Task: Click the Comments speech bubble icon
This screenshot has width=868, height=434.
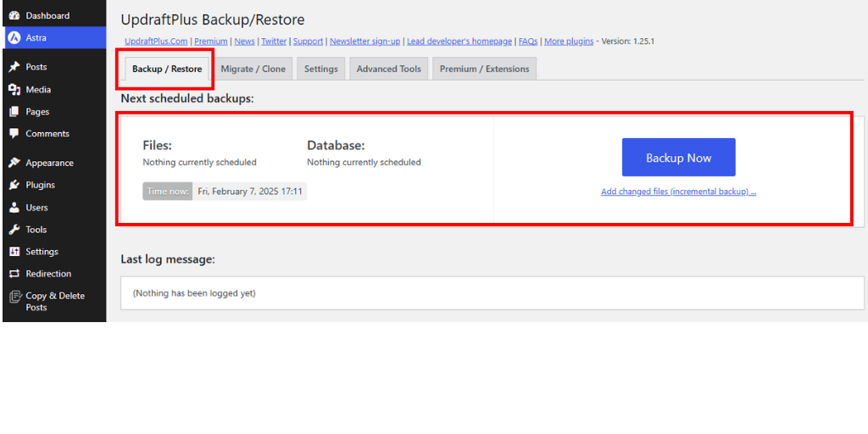Action: point(15,133)
